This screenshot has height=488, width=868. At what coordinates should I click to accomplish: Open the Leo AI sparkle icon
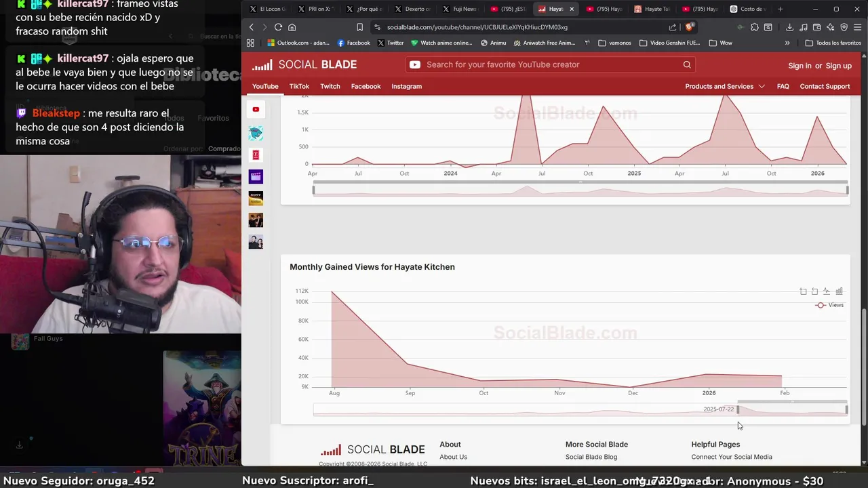831,27
